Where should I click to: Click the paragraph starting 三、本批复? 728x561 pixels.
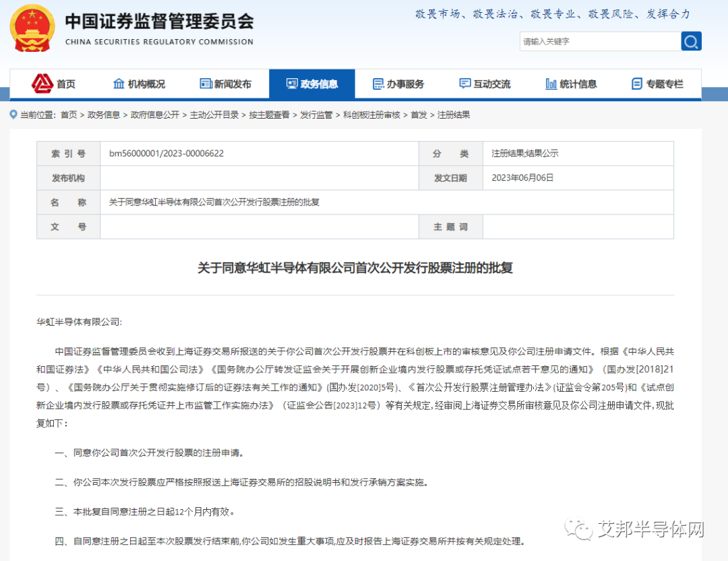click(145, 512)
